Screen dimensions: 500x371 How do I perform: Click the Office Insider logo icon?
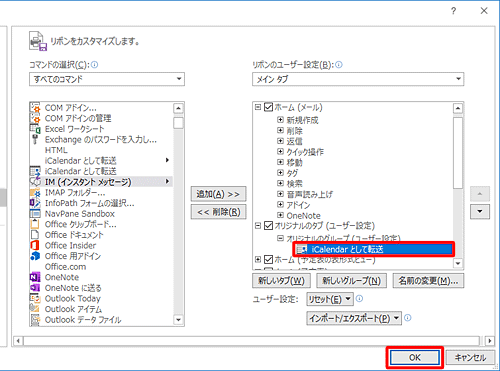tap(35, 245)
